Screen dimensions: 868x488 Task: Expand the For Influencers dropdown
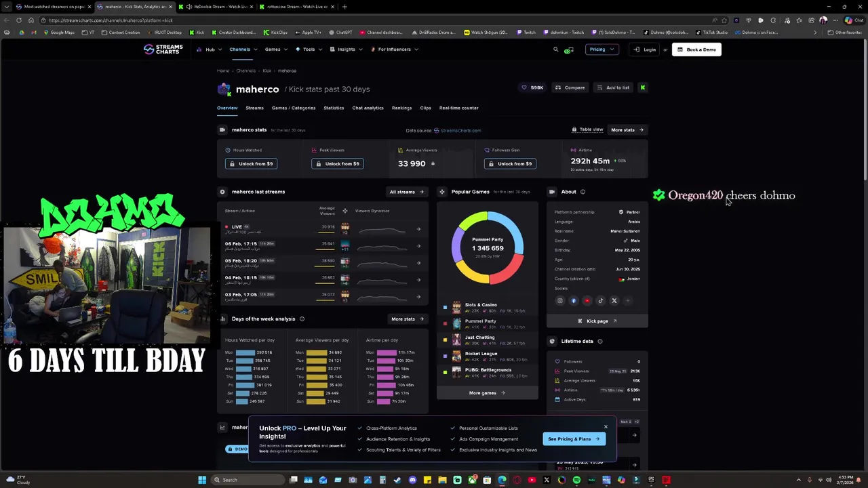coord(394,49)
